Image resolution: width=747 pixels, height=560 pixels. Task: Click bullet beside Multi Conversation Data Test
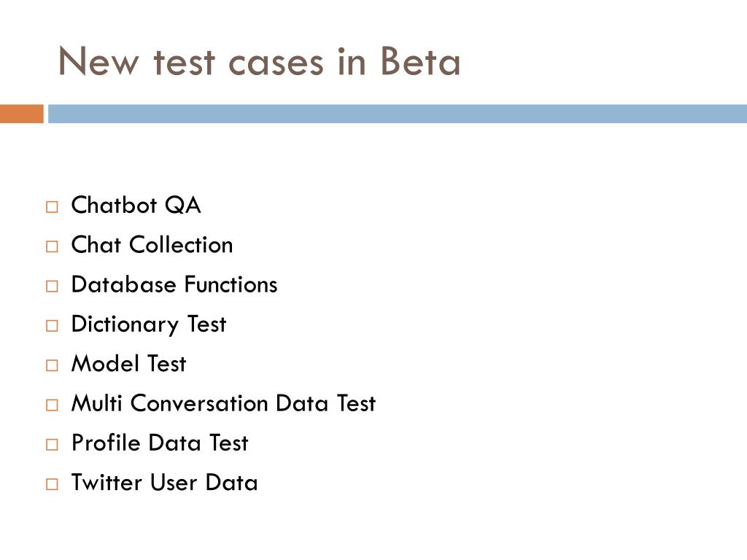(x=52, y=405)
